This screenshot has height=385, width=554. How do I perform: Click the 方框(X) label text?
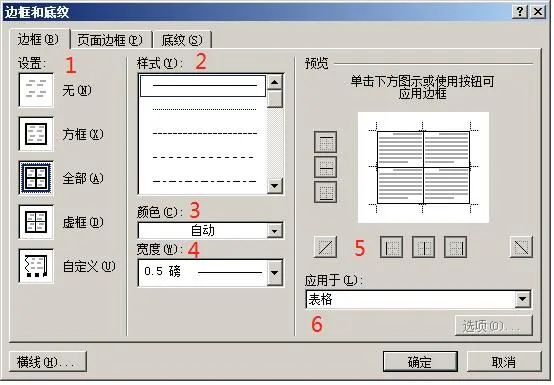(83, 134)
